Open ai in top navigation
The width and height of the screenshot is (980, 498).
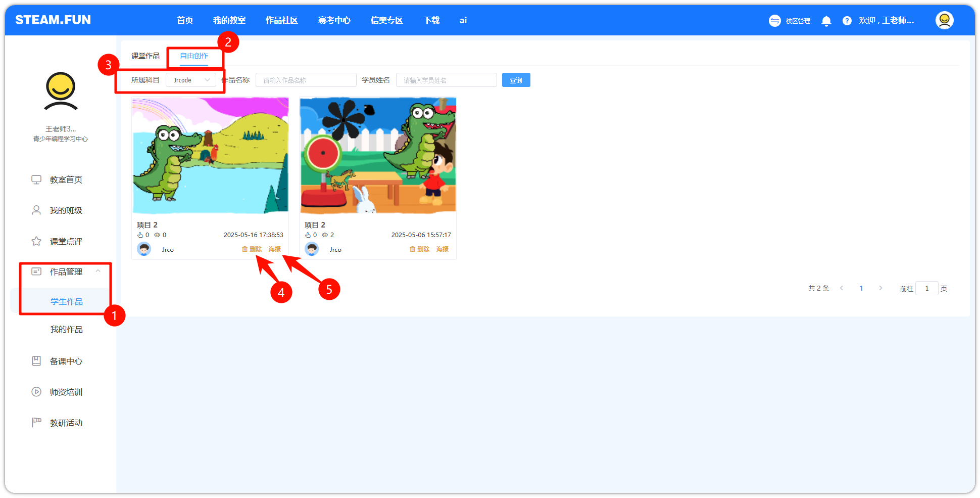tap(463, 20)
